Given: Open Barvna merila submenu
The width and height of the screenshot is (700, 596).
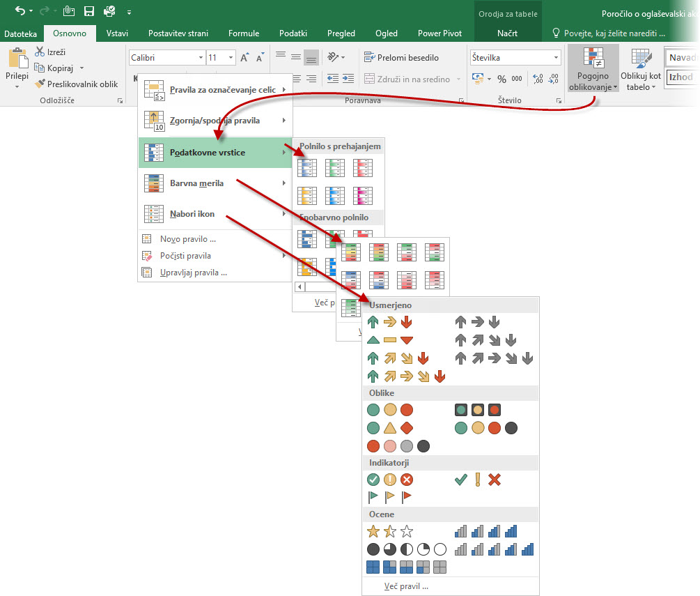Looking at the screenshot, I should [x=215, y=183].
